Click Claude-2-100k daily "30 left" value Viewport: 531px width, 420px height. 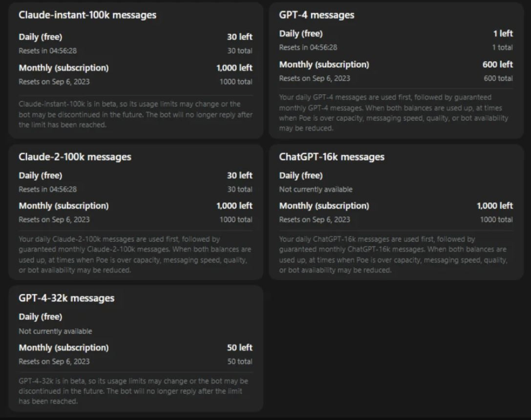coord(239,175)
